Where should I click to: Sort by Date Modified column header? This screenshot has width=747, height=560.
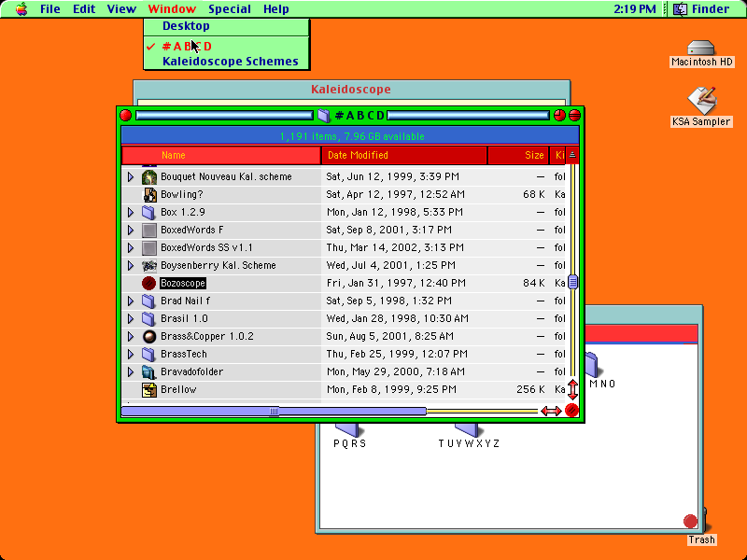click(x=404, y=155)
